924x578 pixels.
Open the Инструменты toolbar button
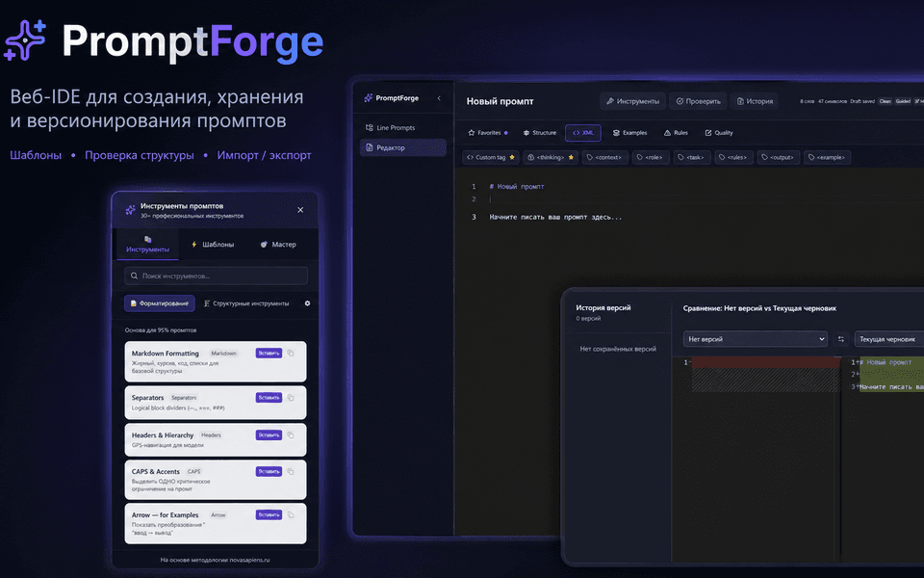[633, 101]
